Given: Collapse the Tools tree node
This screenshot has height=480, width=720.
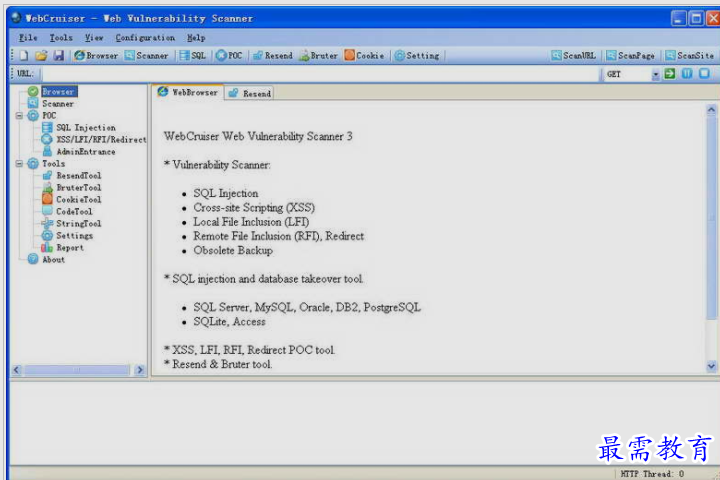Looking at the screenshot, I should point(19,164).
